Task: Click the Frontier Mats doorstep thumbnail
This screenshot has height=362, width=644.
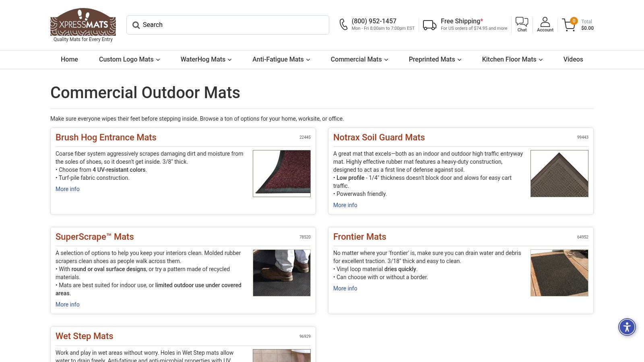Action: [x=559, y=273]
